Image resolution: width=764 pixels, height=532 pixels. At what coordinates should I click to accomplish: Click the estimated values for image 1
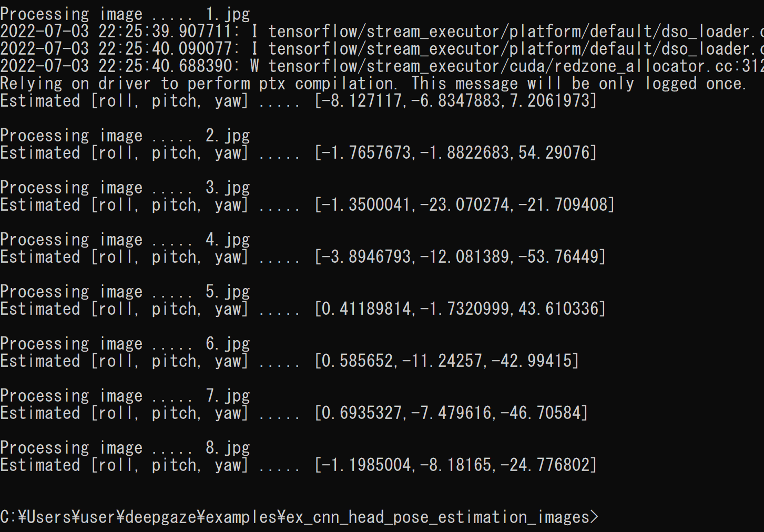tap(456, 100)
